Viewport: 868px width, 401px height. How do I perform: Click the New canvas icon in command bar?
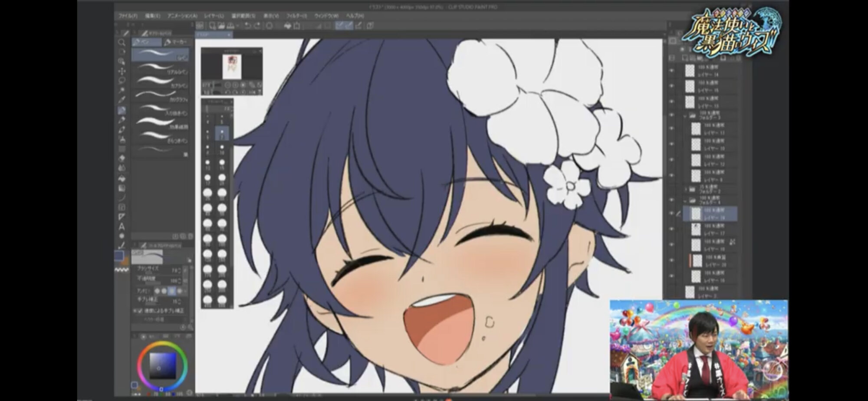point(212,26)
